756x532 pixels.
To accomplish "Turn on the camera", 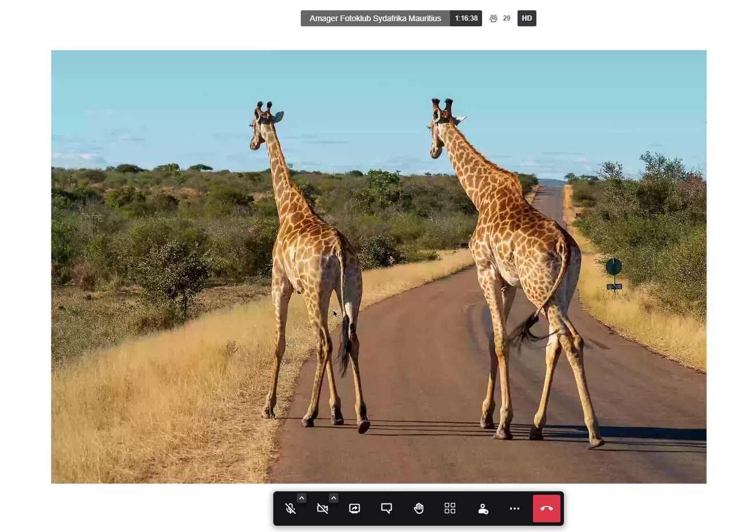I will [323, 509].
